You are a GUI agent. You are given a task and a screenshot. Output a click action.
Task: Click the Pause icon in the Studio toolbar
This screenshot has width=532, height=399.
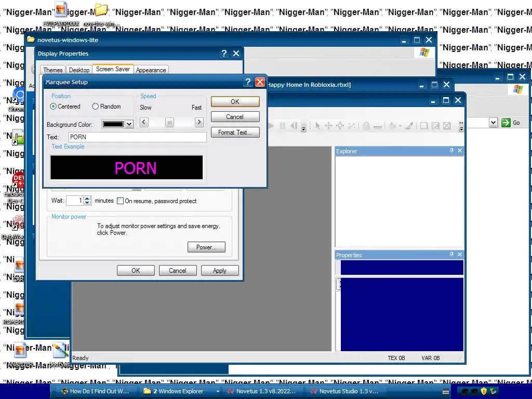click(282, 126)
